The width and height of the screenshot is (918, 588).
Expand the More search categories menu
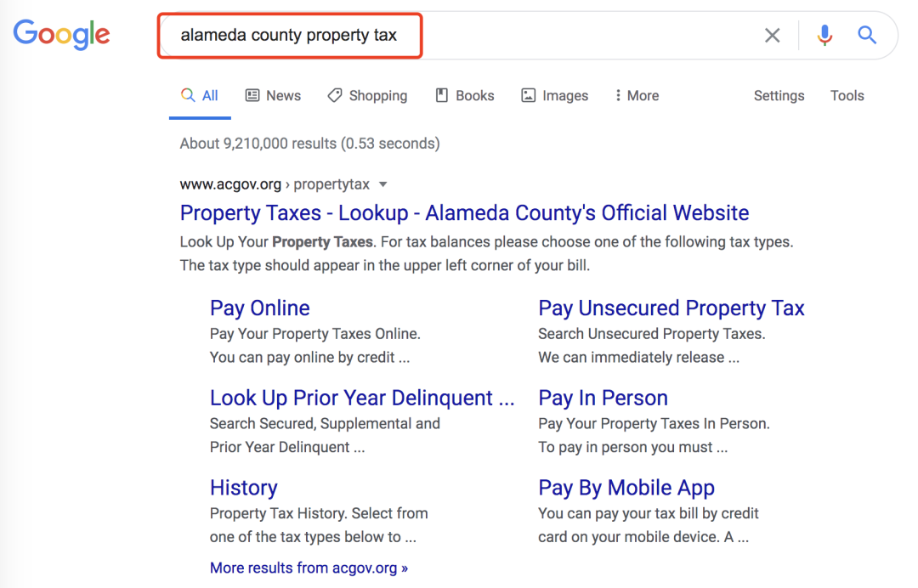click(637, 95)
